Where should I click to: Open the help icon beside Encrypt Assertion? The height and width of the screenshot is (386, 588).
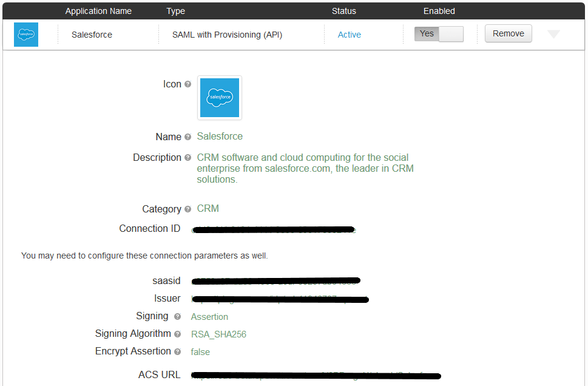coord(177,351)
